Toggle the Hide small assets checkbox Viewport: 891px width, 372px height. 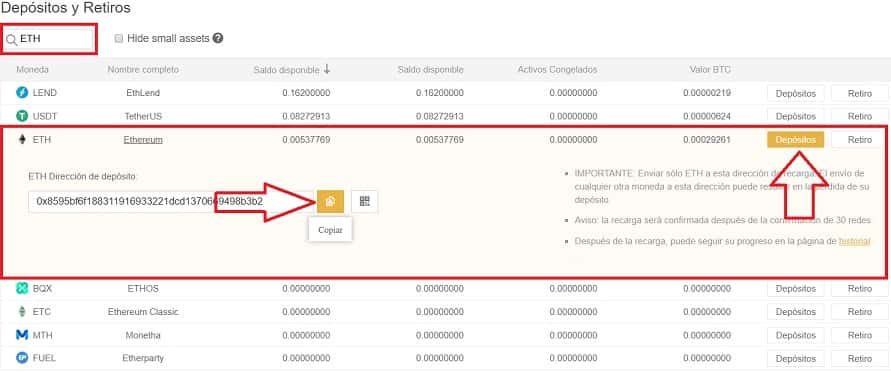point(119,39)
